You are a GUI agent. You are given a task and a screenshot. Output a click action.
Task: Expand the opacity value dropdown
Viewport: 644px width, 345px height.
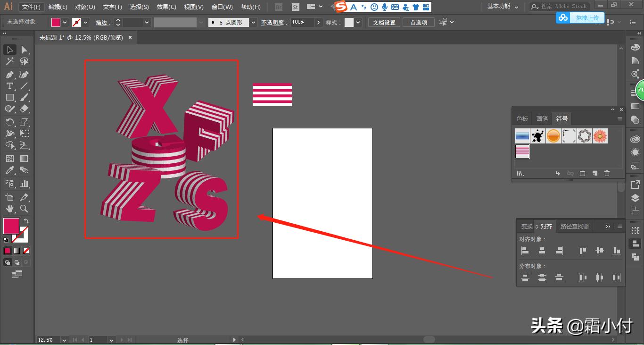318,22
